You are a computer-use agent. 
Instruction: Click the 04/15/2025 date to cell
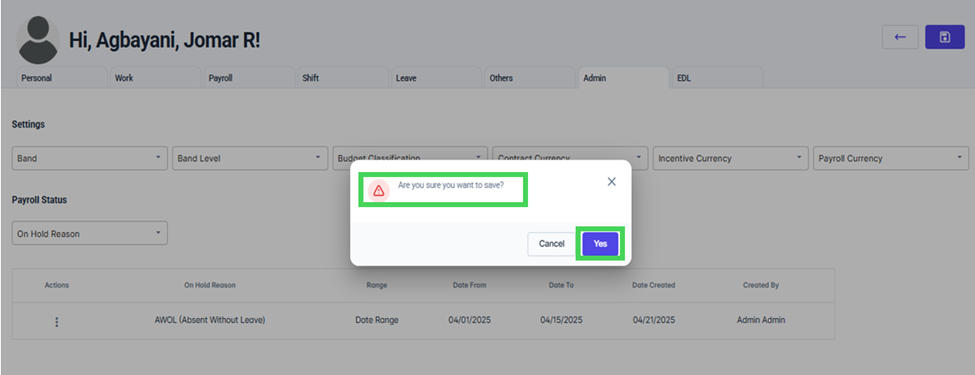[x=561, y=320]
